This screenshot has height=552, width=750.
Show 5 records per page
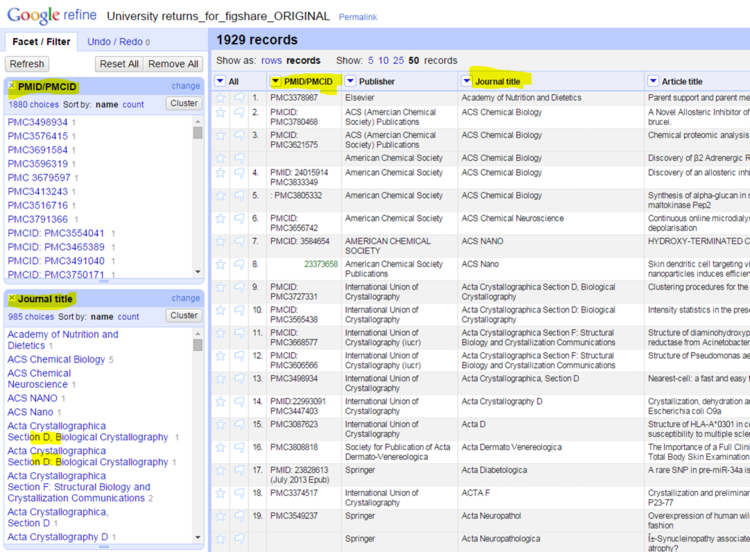[x=371, y=61]
